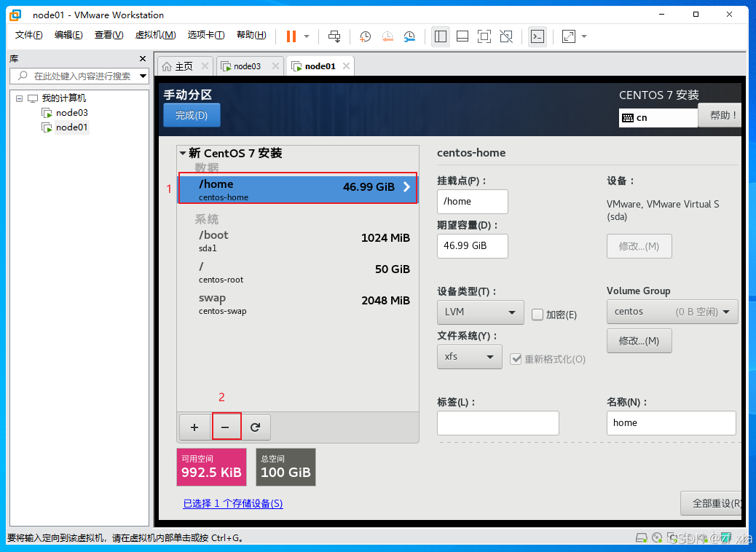
Task: Click the 总空间 100 GiB box
Action: click(286, 467)
